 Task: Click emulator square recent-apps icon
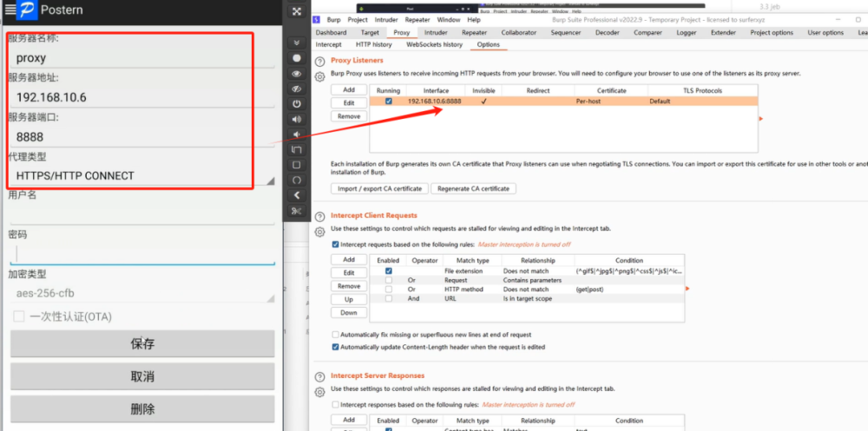click(297, 165)
